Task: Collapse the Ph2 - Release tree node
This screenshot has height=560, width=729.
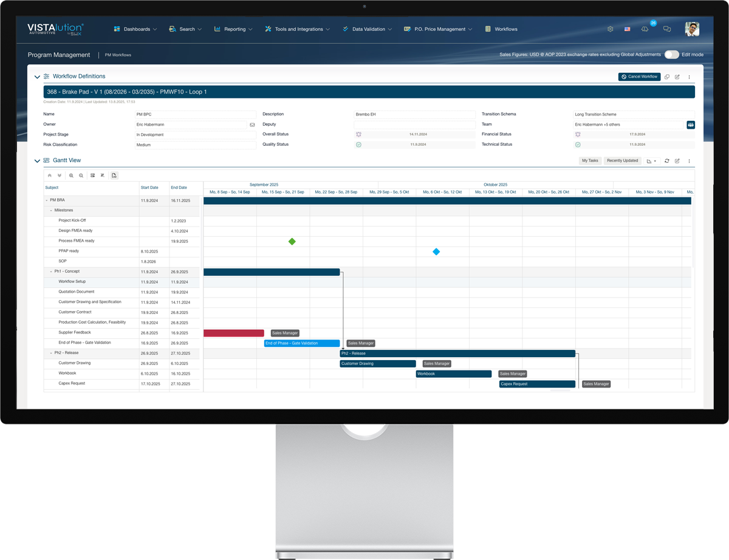Action: coord(52,352)
